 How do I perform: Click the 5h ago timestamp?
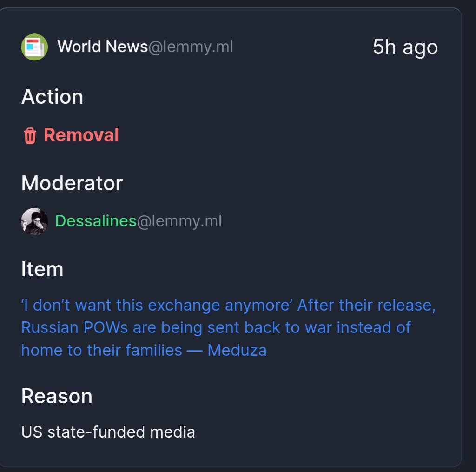[405, 47]
